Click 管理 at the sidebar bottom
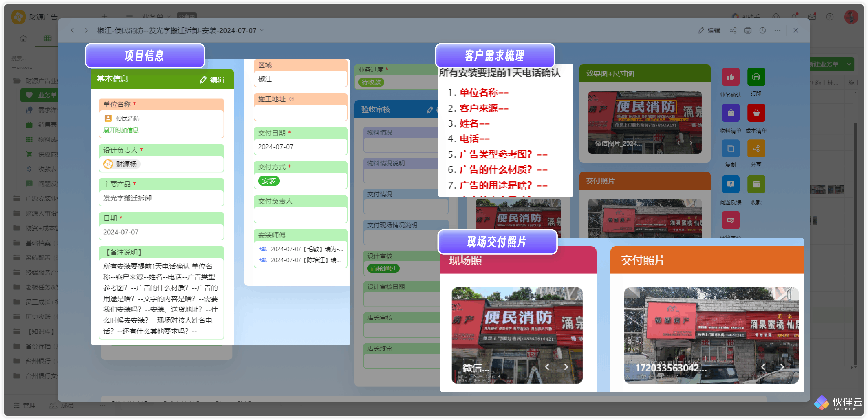 [25, 405]
